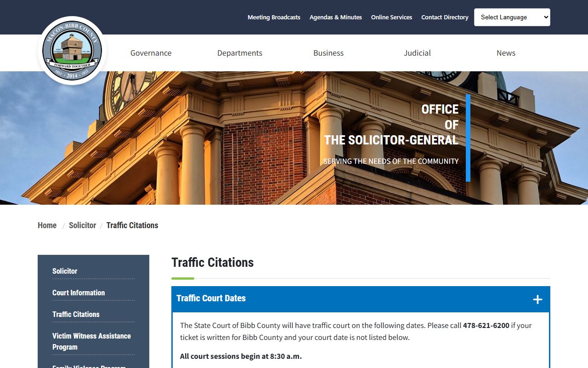
Task: Go to Solicitor breadcrumb
Action: (82, 225)
